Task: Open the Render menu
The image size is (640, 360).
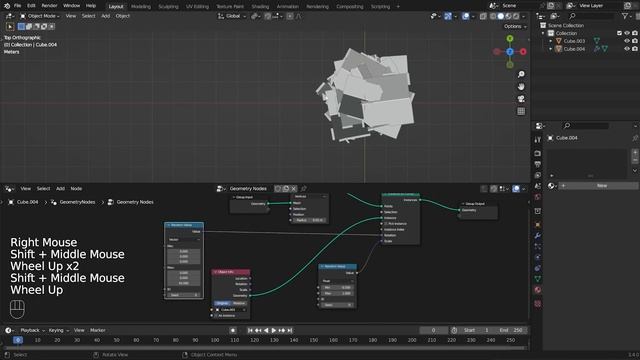Action: click(49, 6)
